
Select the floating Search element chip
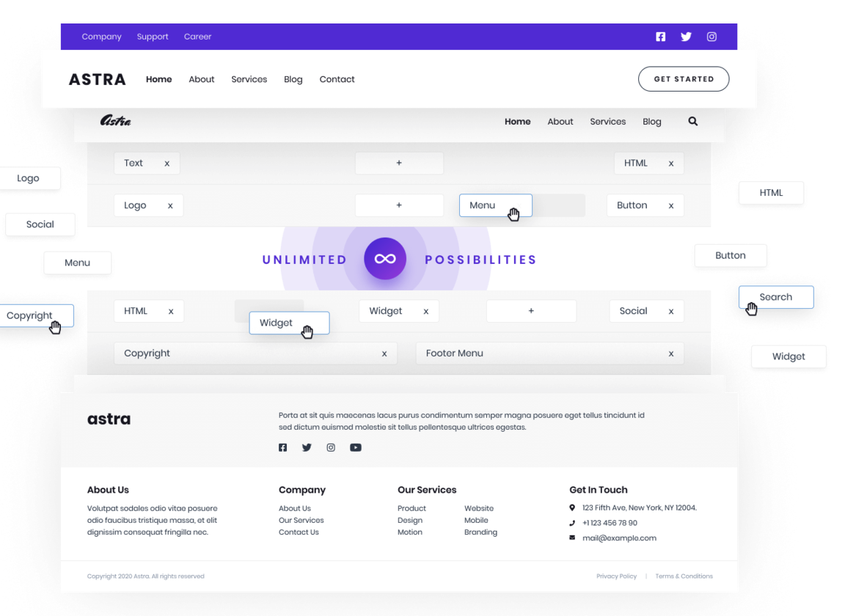775,297
